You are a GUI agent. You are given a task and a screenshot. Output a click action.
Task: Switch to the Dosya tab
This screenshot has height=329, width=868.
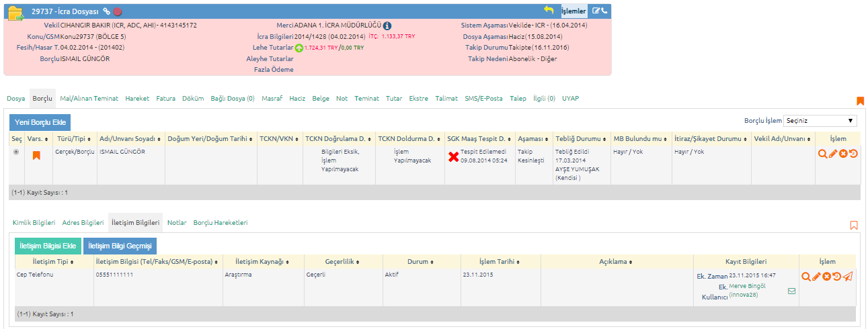click(15, 99)
